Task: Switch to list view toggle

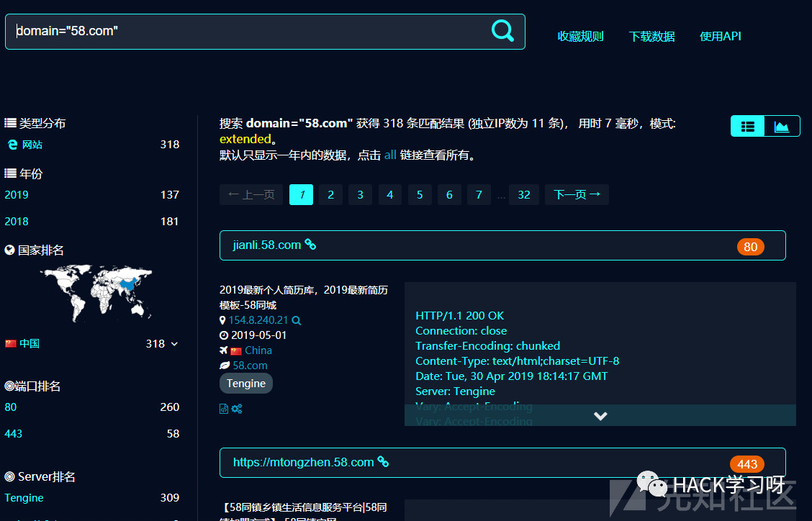Action: pyautogui.click(x=747, y=127)
